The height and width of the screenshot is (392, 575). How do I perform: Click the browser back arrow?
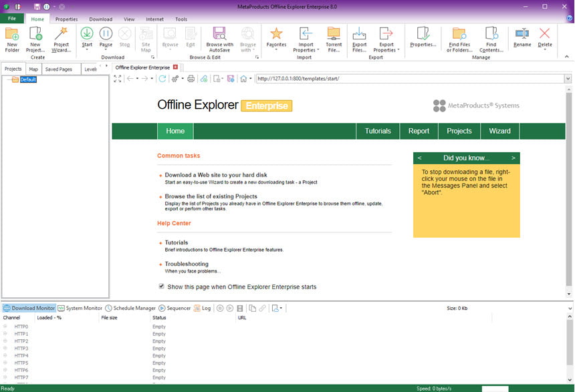tap(130, 79)
